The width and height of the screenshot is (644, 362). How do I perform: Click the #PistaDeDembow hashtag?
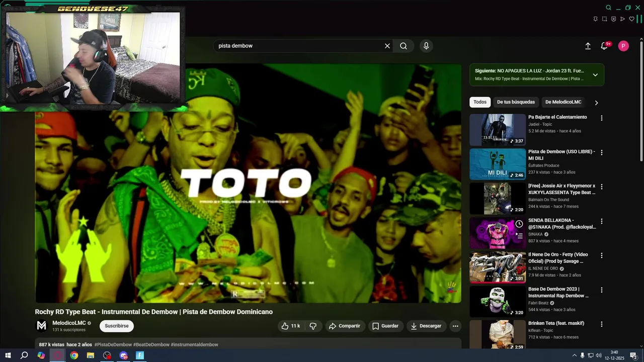tap(113, 345)
